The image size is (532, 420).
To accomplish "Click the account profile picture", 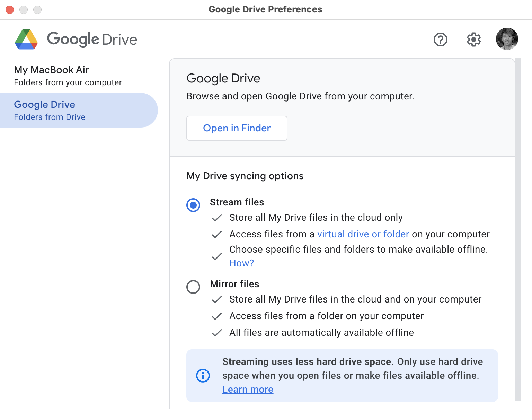I will [507, 39].
